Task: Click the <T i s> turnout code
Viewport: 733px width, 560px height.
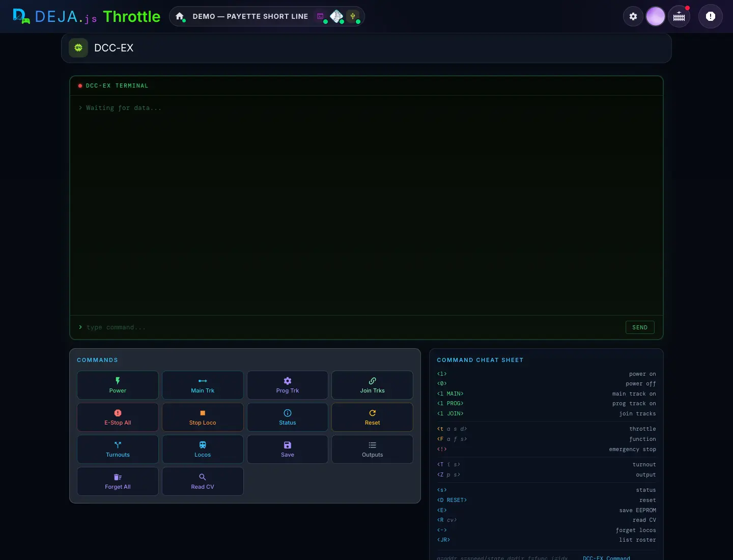Action: pos(448,464)
